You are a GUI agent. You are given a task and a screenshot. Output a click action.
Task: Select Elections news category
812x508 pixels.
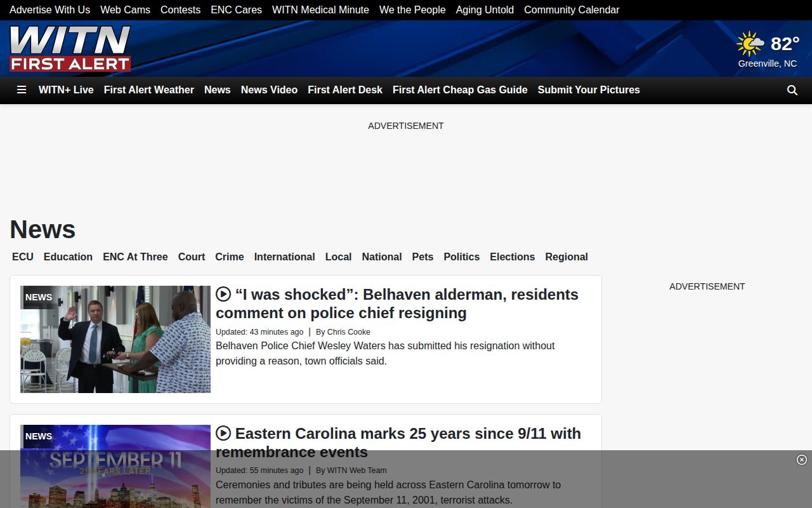tap(512, 257)
